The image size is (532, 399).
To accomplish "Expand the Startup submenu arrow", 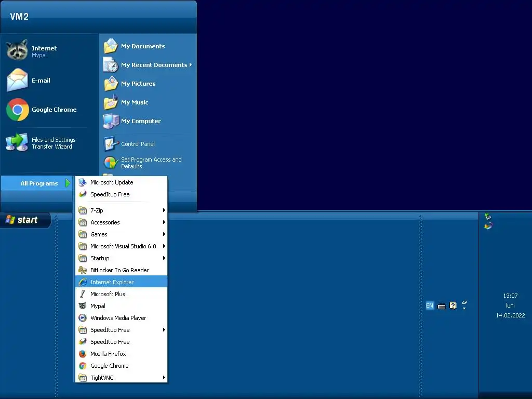I will [x=164, y=258].
